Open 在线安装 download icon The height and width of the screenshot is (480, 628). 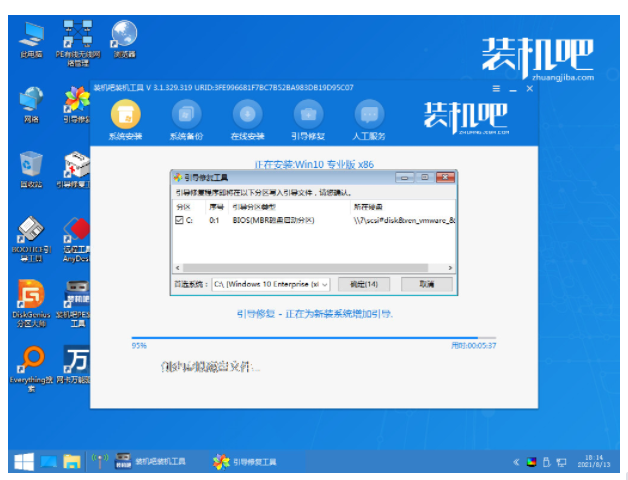[247, 114]
